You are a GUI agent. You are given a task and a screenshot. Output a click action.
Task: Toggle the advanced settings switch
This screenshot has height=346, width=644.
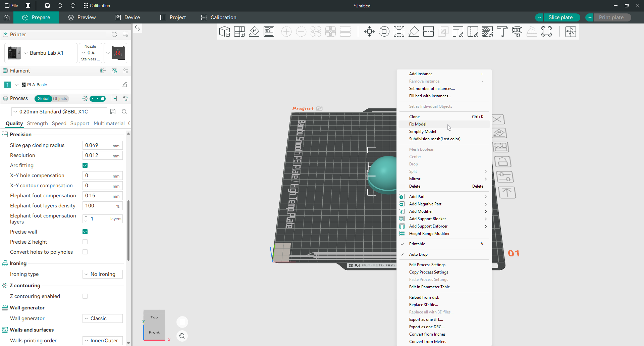98,99
